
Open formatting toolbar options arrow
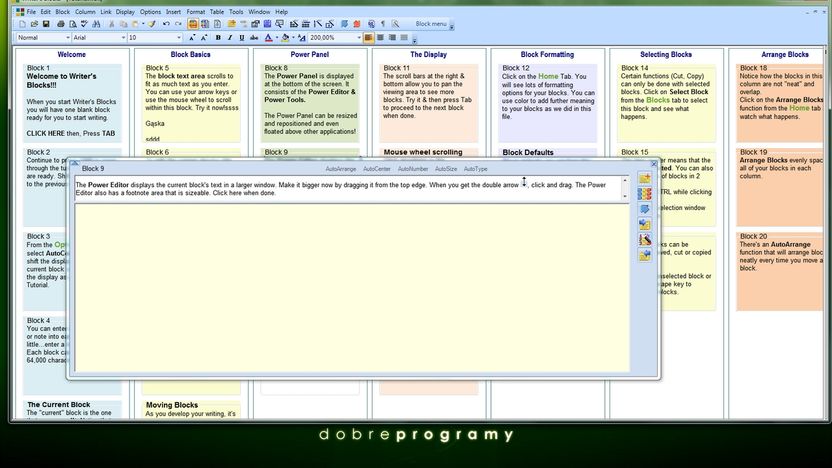pos(414,40)
